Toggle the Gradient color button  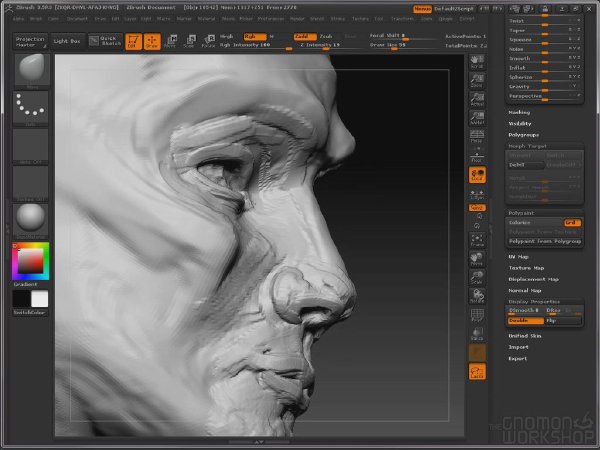click(26, 284)
